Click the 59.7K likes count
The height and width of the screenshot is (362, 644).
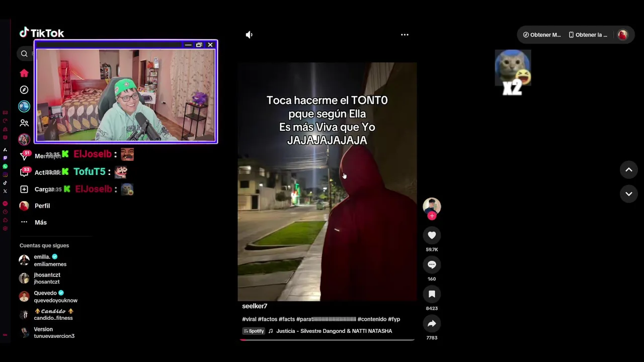(x=432, y=249)
